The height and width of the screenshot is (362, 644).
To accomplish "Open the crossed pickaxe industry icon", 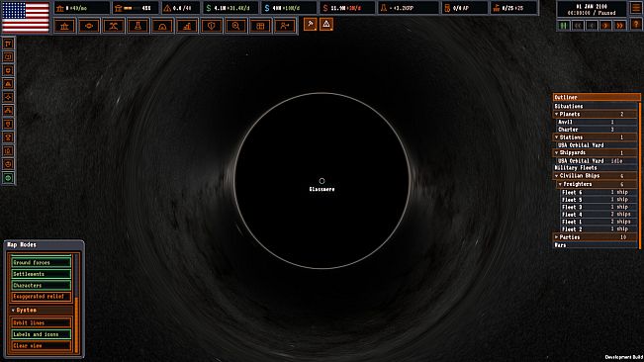I will tap(114, 26).
